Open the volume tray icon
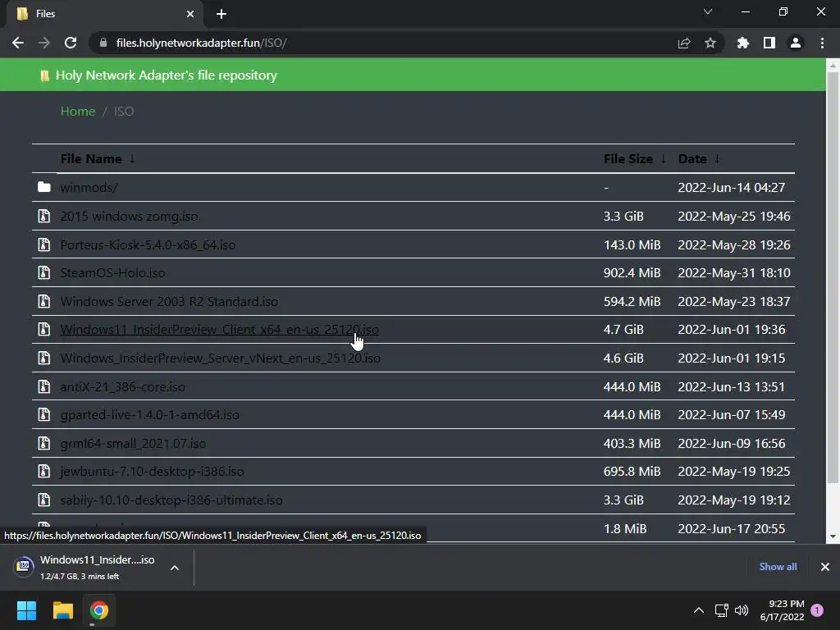The height and width of the screenshot is (630, 840). 742,610
